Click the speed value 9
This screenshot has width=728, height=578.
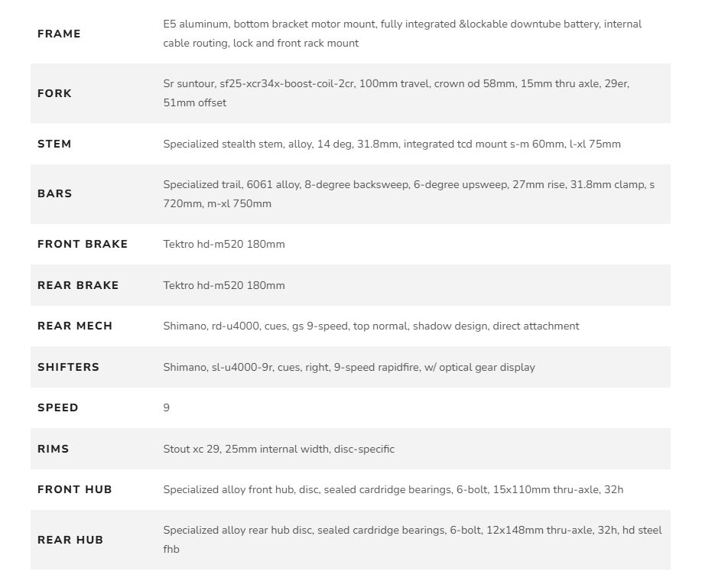point(167,408)
